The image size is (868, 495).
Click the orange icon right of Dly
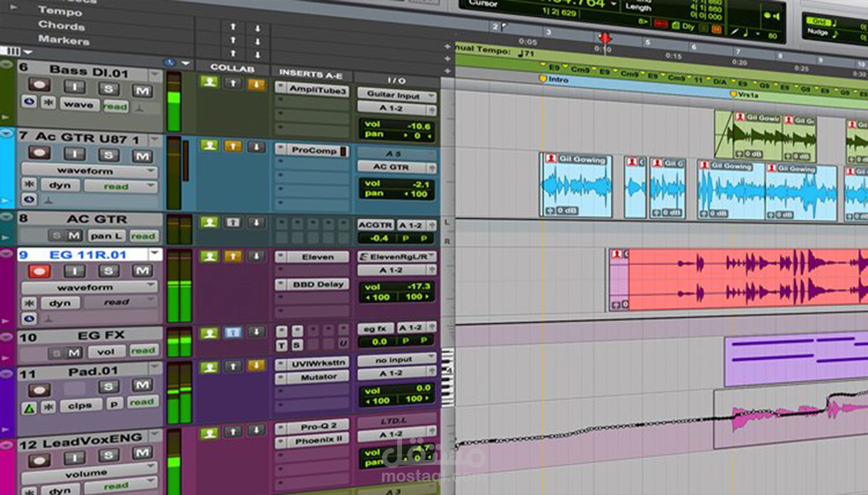[717, 29]
